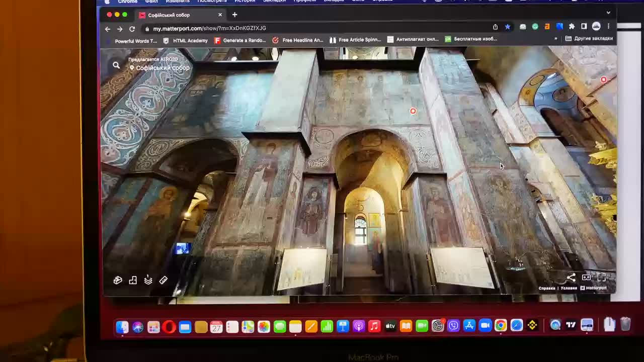Open the Закладки menu
This screenshot has height=362, width=644.
[275, 2]
